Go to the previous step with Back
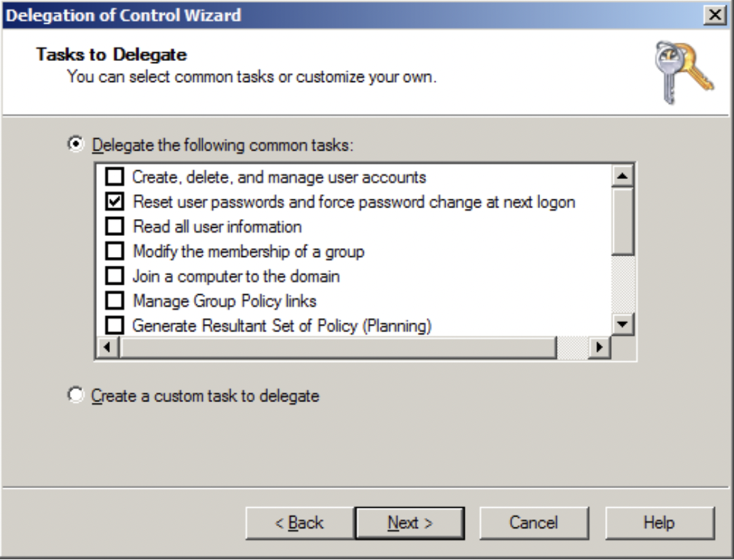734x560 pixels. click(x=300, y=523)
